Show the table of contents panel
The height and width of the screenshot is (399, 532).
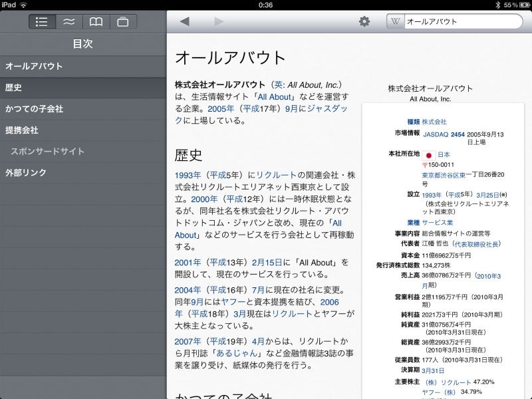(41, 22)
